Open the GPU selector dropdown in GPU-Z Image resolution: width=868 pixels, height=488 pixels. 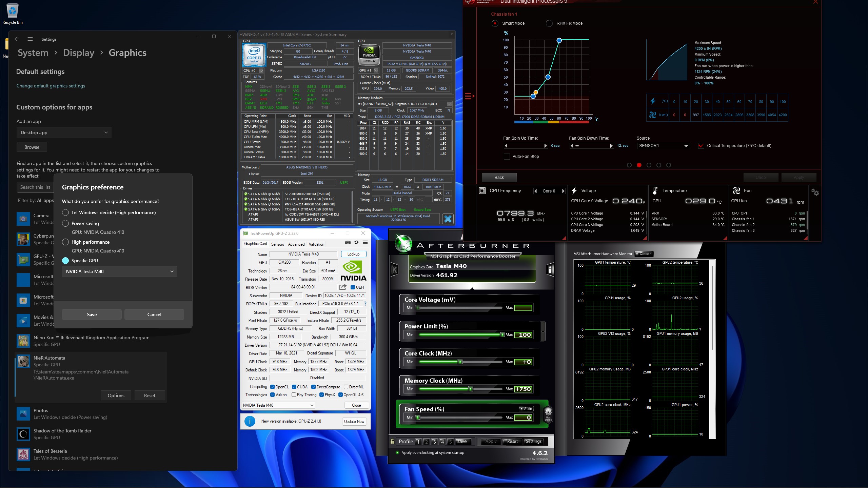click(278, 405)
